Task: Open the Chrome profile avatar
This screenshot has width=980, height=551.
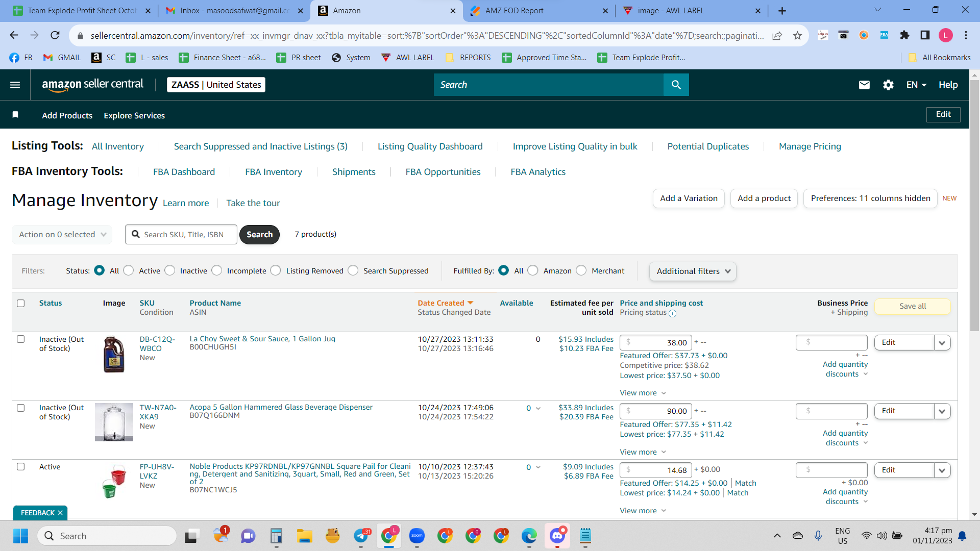Action: [945, 35]
